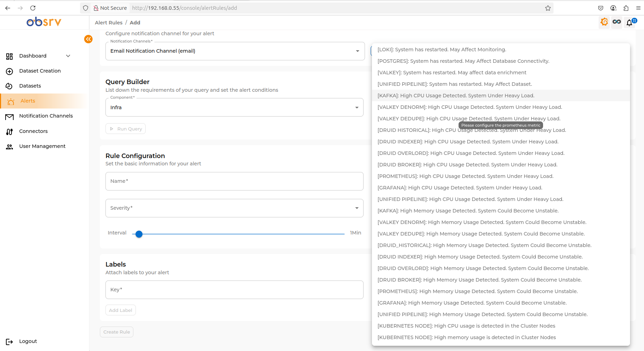Select DRUID_HISTORICAL High Memory Usage option
Viewport: 644px width, 351px height.
point(501,245)
